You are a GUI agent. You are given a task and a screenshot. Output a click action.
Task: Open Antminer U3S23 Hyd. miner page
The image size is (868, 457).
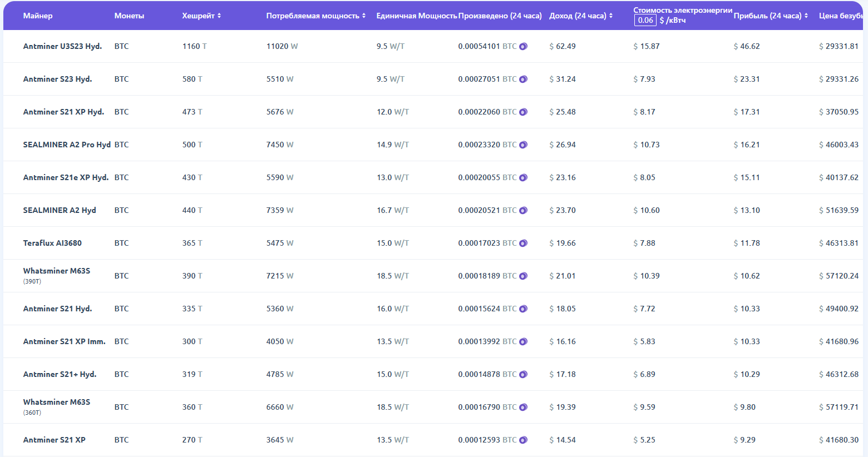tap(62, 46)
